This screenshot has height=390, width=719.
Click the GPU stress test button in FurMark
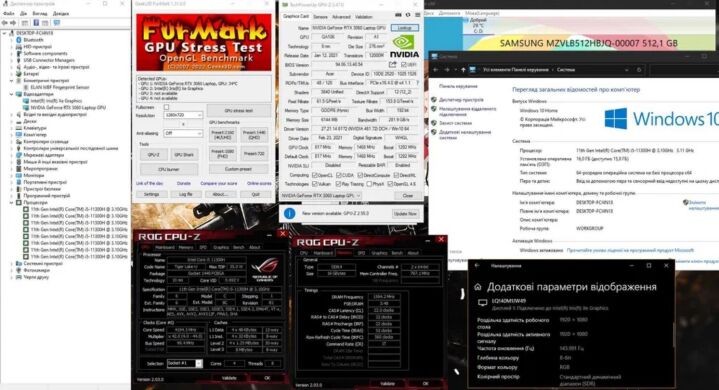(238, 110)
